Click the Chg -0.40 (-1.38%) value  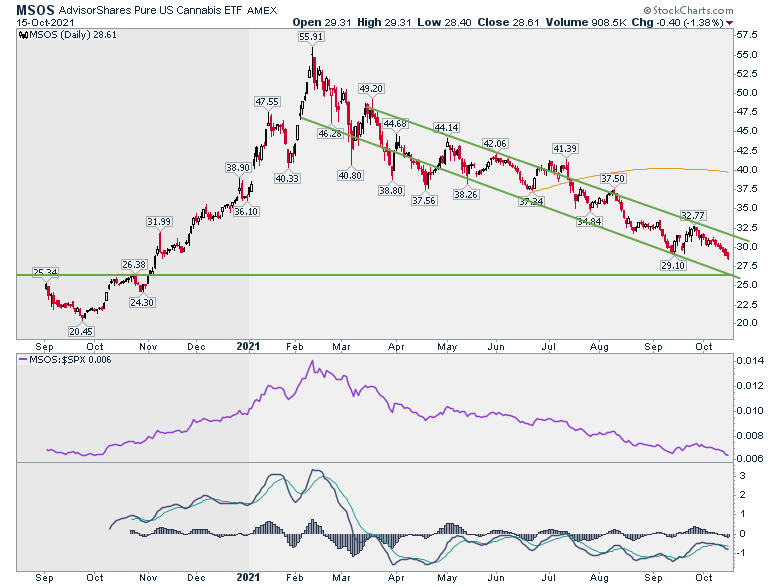coord(678,22)
